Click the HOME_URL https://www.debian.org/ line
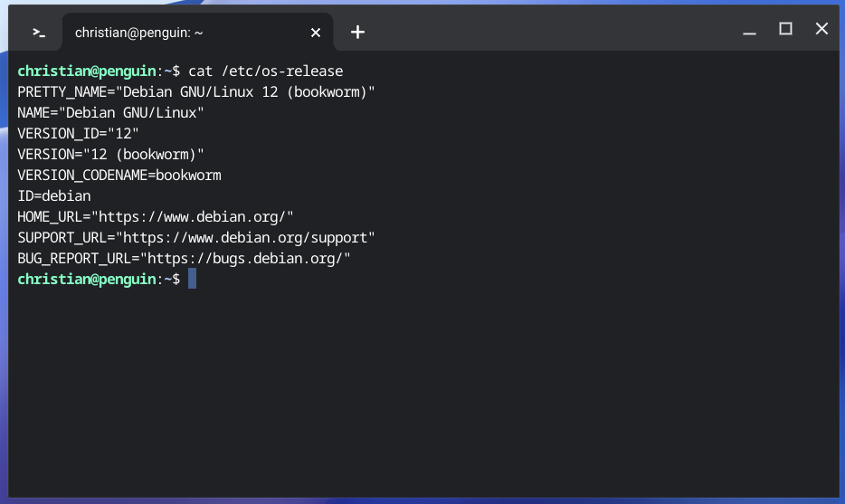845x504 pixels. coord(156,217)
